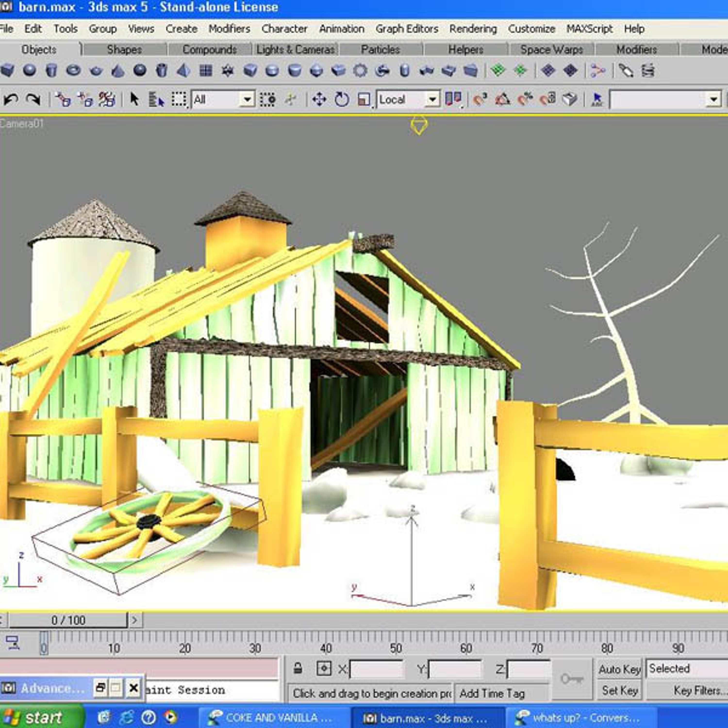
Task: Click the Select by Name icon
Action: pos(156,99)
